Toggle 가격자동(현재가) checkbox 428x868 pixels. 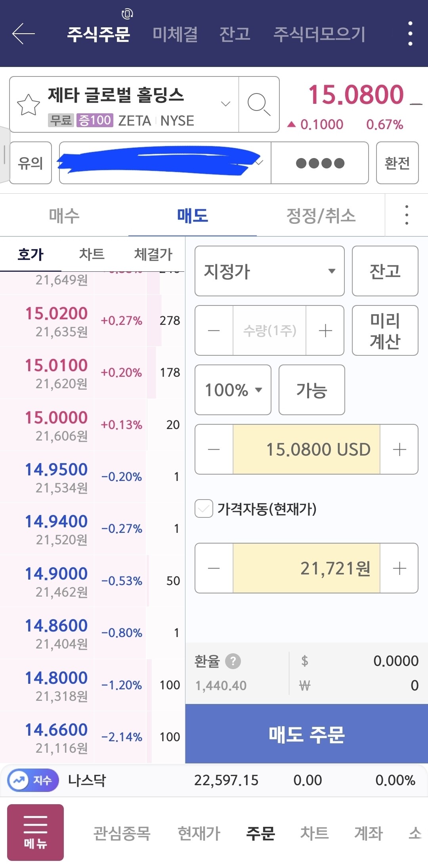(x=204, y=509)
